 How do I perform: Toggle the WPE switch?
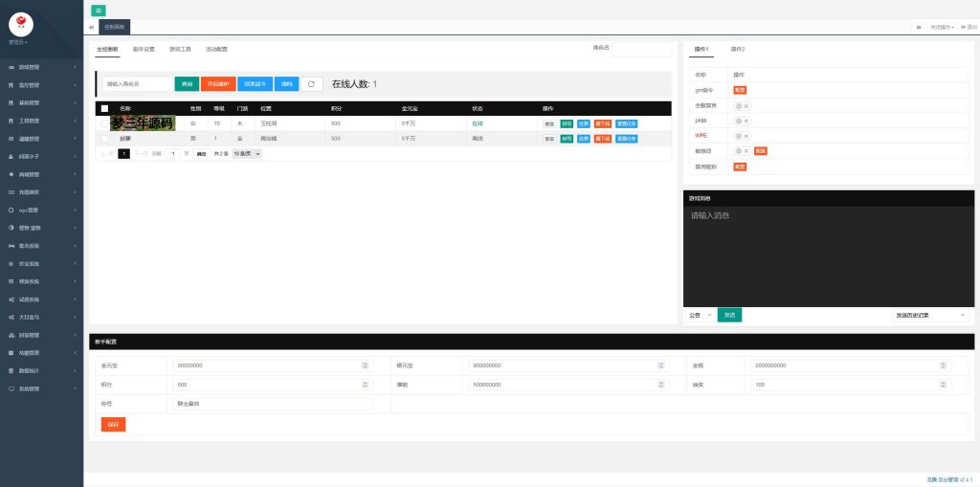(x=743, y=136)
